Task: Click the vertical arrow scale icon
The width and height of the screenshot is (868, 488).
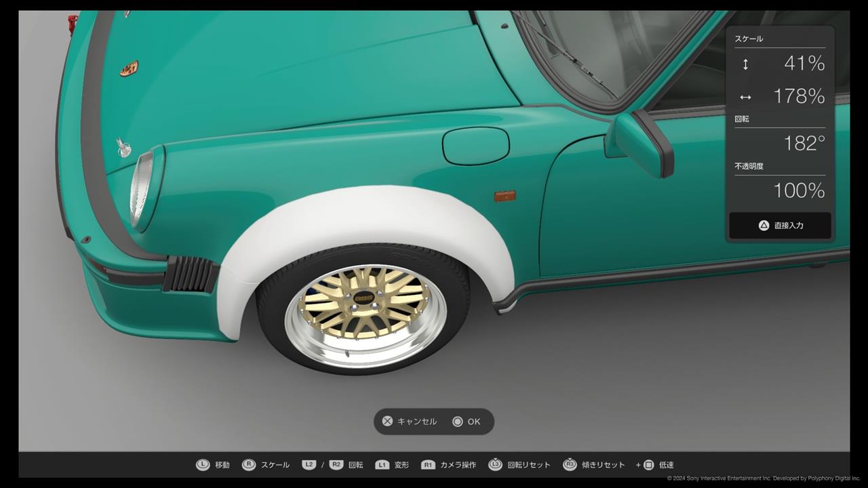Action: pyautogui.click(x=745, y=64)
